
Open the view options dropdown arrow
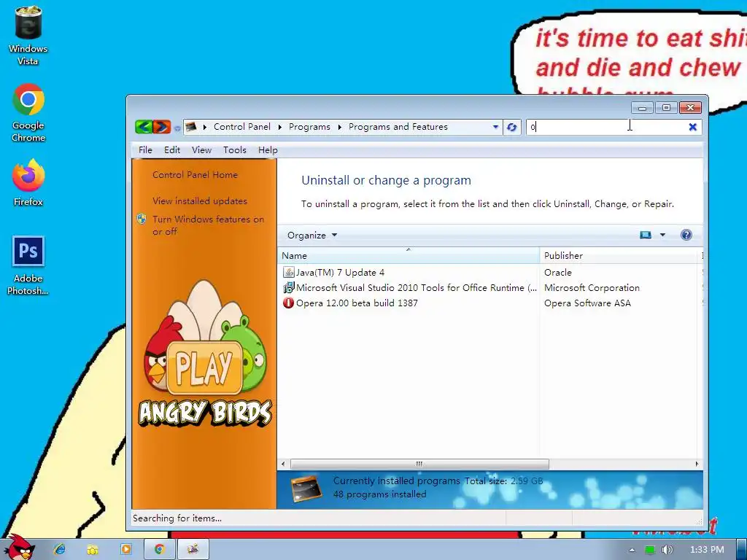click(662, 235)
